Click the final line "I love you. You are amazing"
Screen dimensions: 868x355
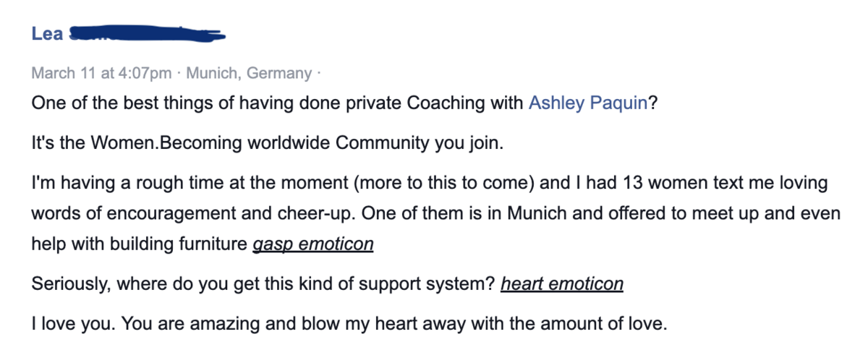tap(348, 323)
